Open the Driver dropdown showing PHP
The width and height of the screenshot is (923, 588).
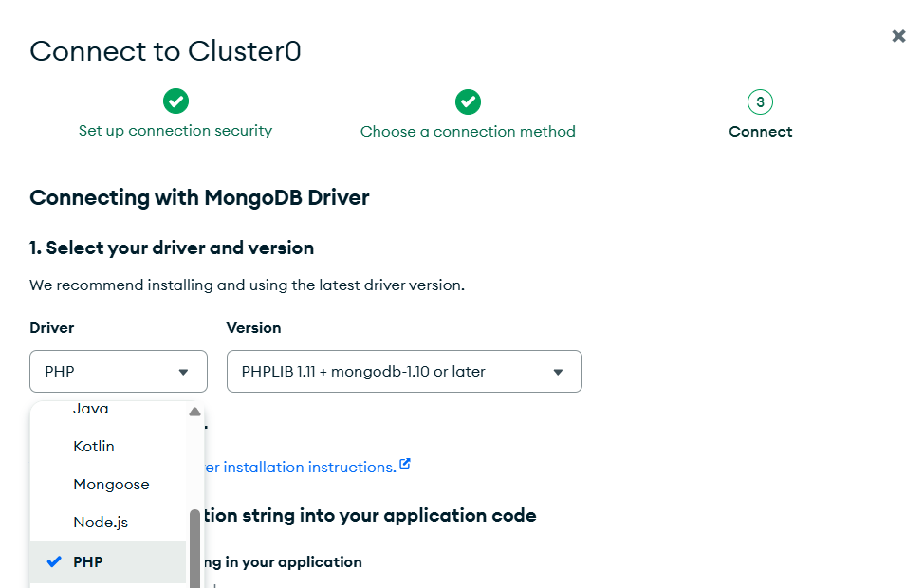[x=119, y=372]
